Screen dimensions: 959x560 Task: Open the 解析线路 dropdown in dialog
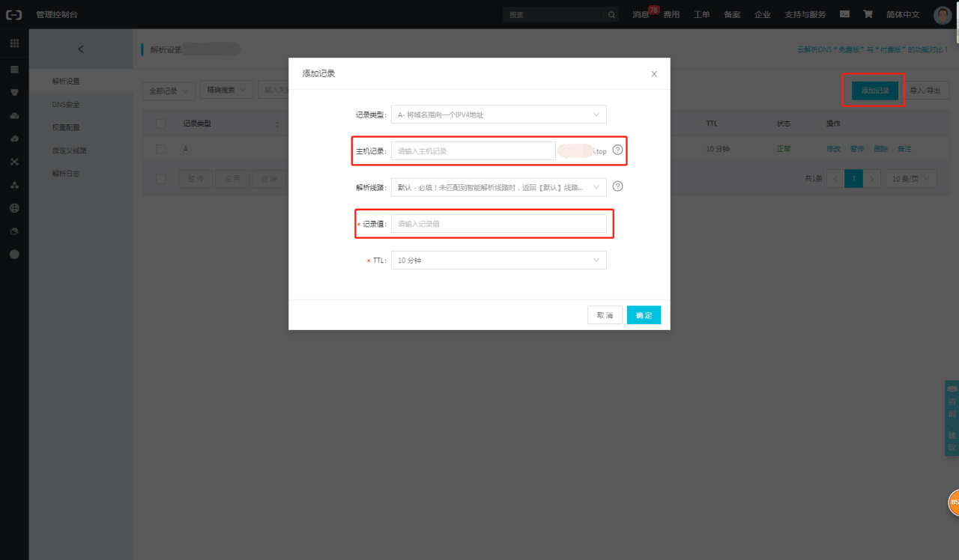[498, 187]
